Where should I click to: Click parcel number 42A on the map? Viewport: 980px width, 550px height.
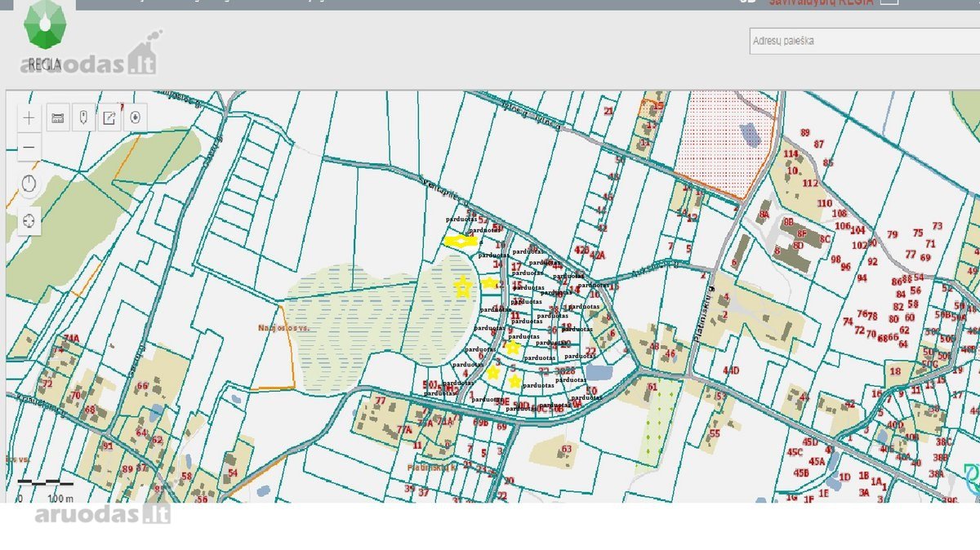(x=598, y=255)
